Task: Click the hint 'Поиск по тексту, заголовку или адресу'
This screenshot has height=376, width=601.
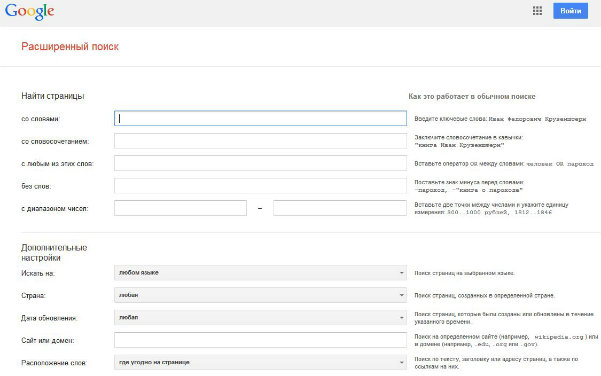Action: [x=496, y=363]
